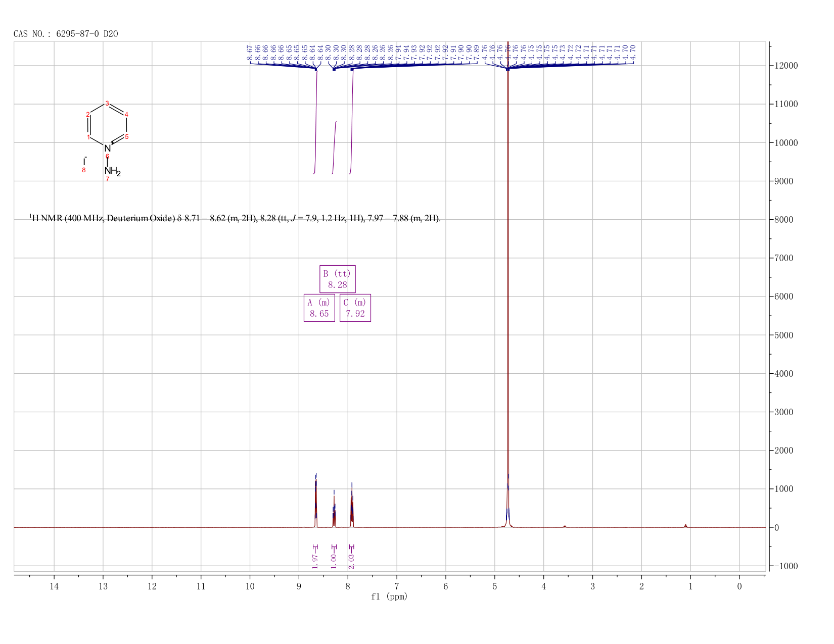
Task: Select multiplet box A (m) 8.65
Action: pyautogui.click(x=319, y=308)
